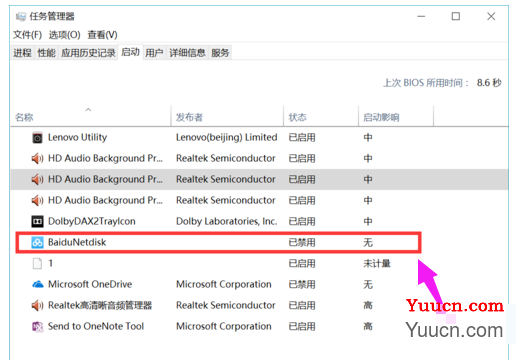Viewport: 516px width, 360px height.
Task: Switch to the 服务 tab
Action: [x=220, y=53]
